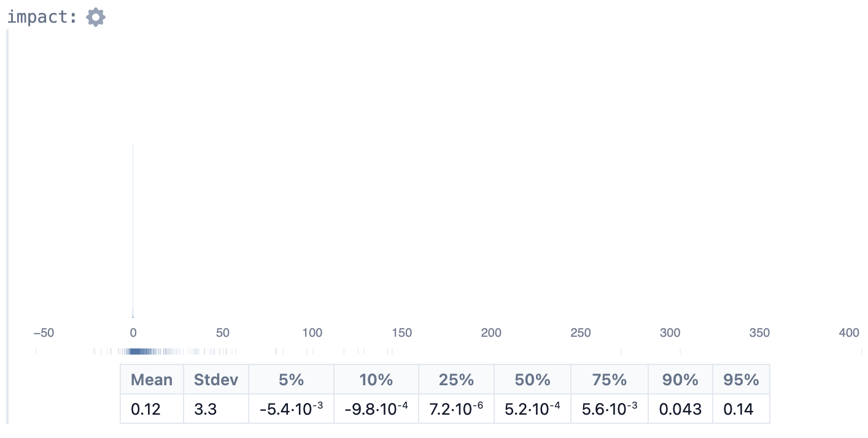The image size is (868, 438).
Task: Click the 75% percentile header
Action: click(x=610, y=380)
